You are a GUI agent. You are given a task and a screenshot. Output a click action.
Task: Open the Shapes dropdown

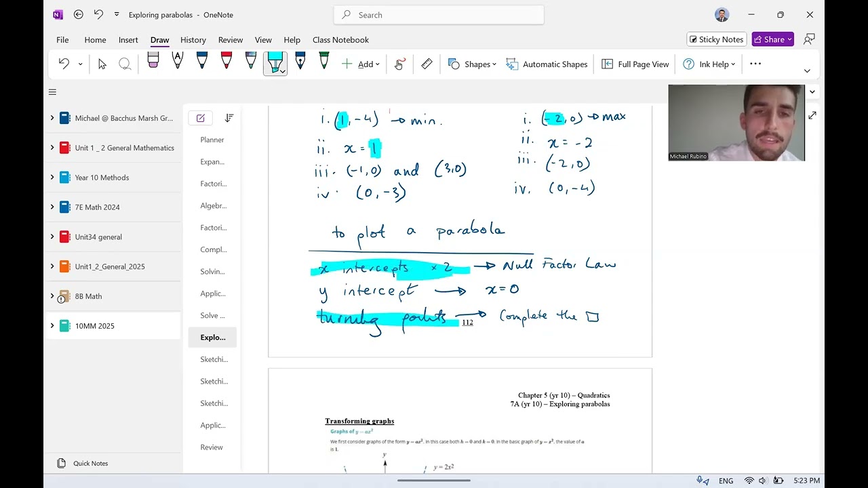click(x=472, y=64)
